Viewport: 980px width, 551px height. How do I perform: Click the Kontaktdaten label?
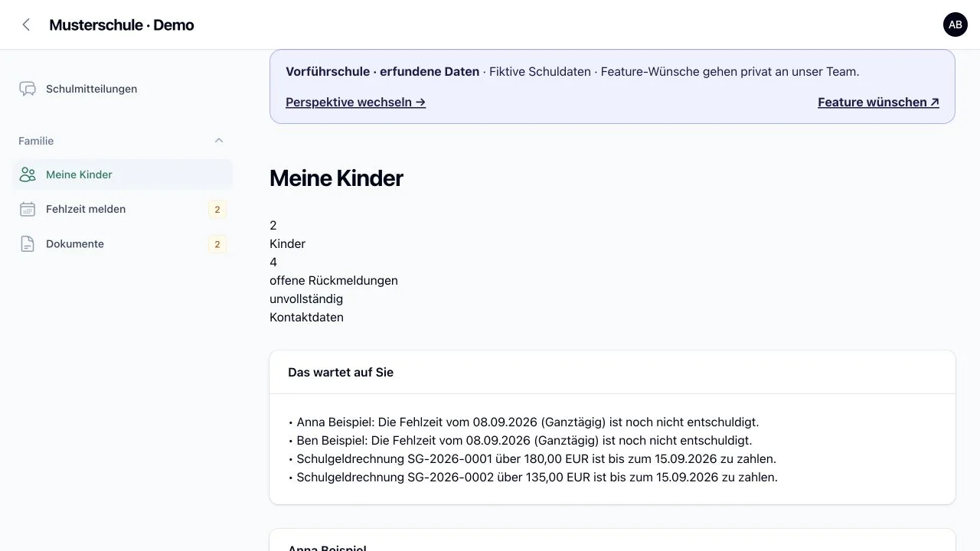coord(306,317)
